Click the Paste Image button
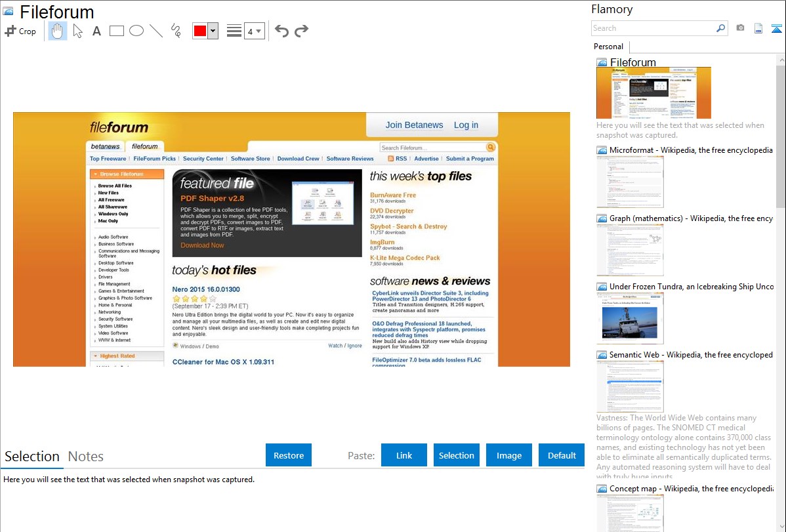Image resolution: width=786 pixels, height=532 pixels. tap(508, 455)
